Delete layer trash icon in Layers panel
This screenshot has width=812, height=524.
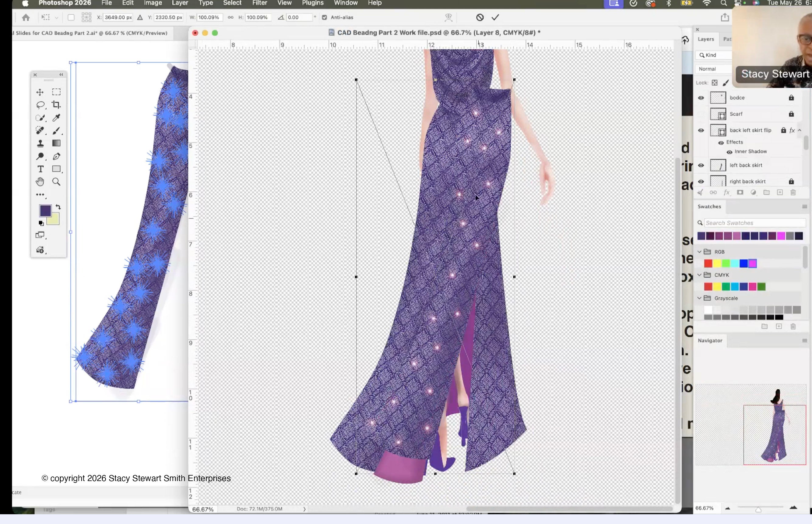tap(793, 193)
